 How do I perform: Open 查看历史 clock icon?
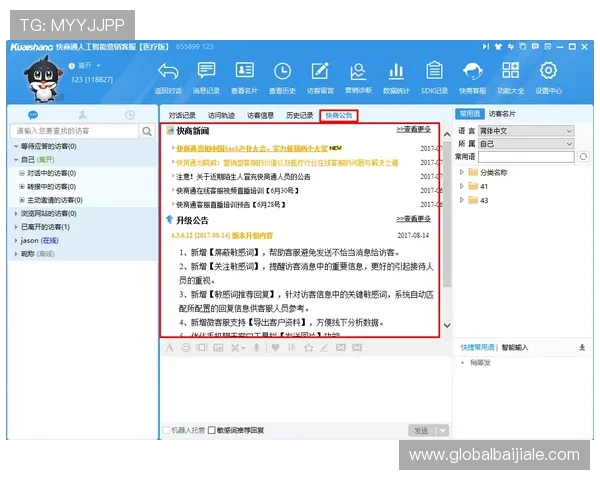282,71
